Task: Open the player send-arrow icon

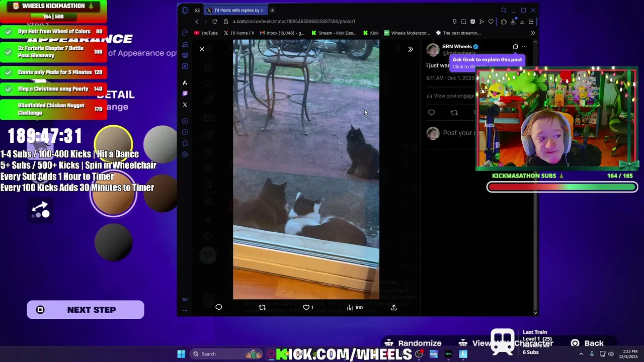Action: [481, 22]
